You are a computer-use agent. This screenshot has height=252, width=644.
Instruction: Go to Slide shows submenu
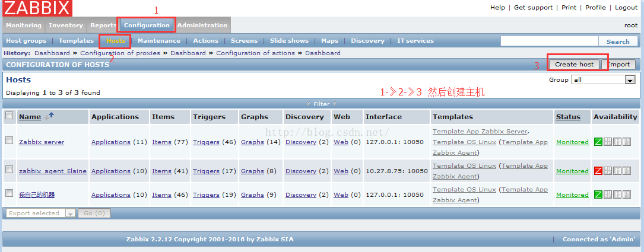point(289,41)
